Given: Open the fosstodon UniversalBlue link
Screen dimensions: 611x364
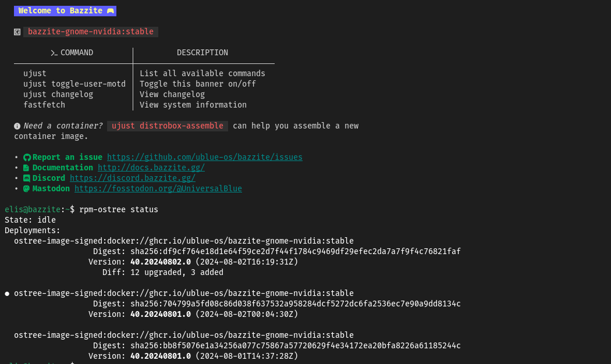Looking at the screenshot, I should 158,189.
